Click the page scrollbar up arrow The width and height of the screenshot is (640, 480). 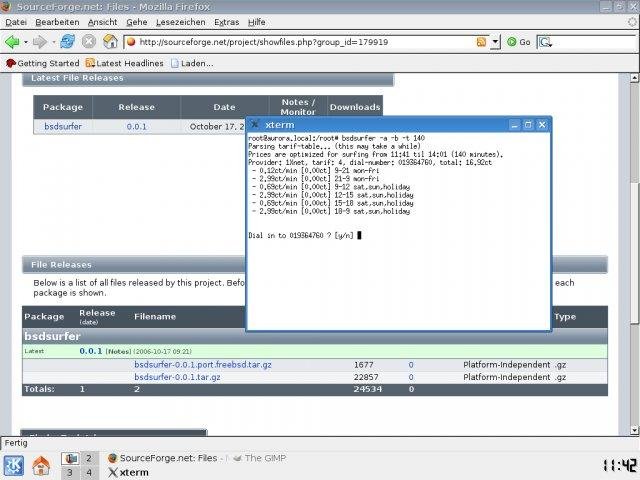634,78
